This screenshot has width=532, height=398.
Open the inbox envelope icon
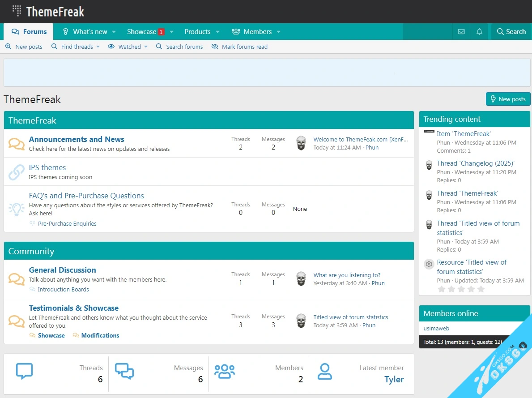point(461,32)
